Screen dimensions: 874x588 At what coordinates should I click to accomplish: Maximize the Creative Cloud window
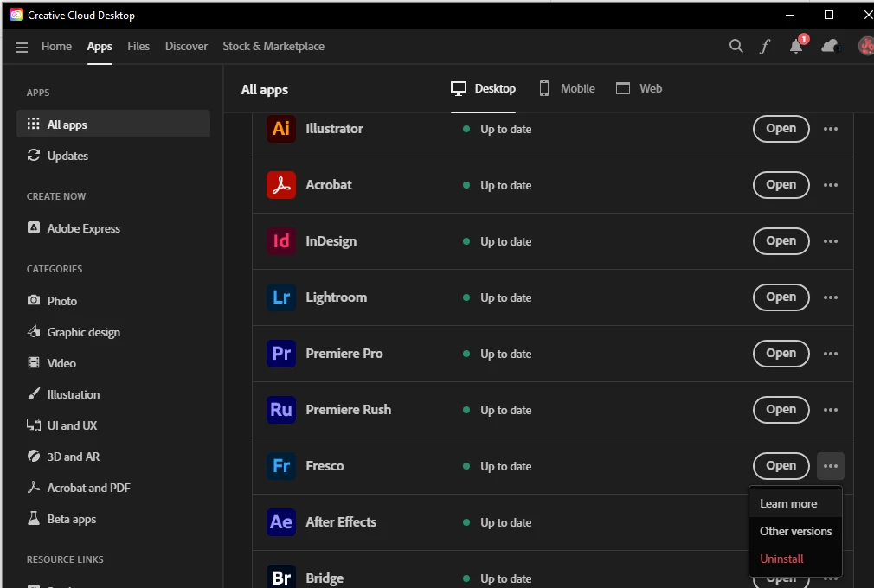click(829, 15)
